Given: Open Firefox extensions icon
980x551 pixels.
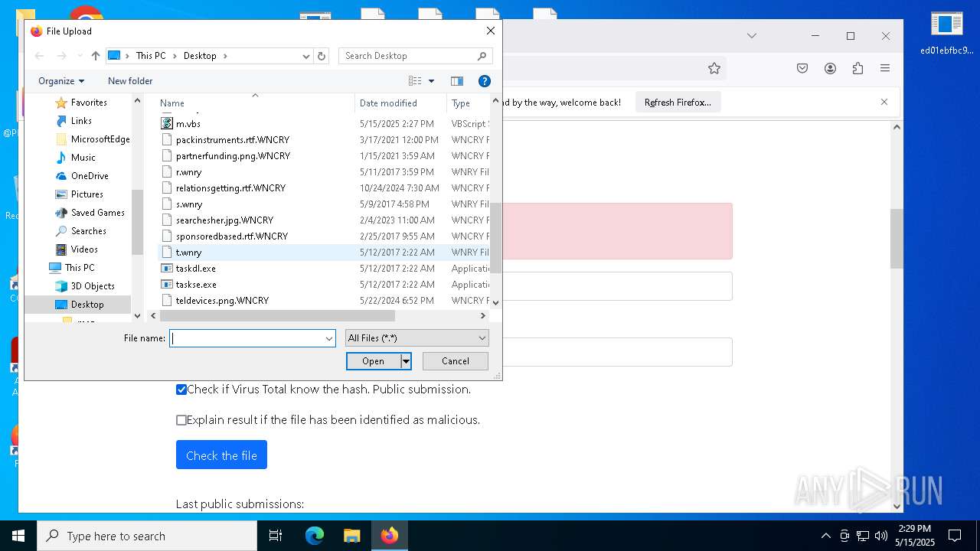Looking at the screenshot, I should (x=857, y=68).
